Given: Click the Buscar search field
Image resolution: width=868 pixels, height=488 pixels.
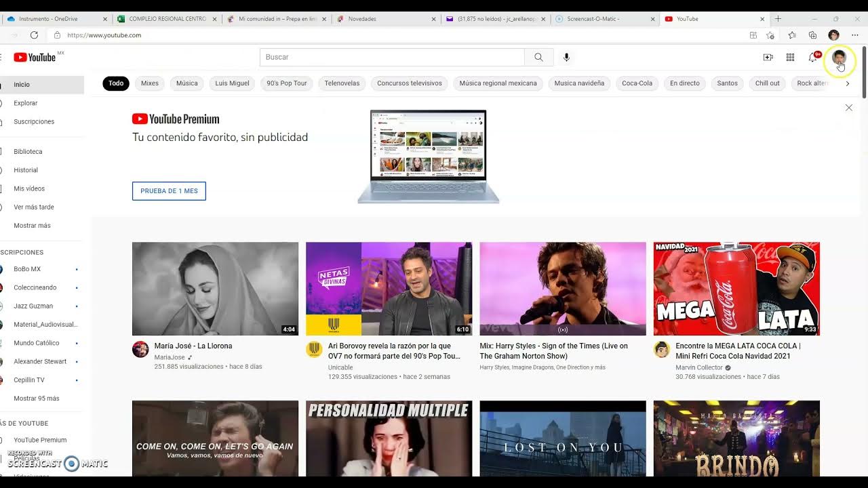Looking at the screenshot, I should (392, 58).
